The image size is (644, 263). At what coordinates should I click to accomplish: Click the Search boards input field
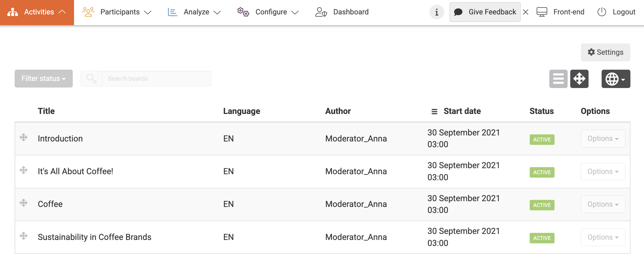click(x=156, y=79)
